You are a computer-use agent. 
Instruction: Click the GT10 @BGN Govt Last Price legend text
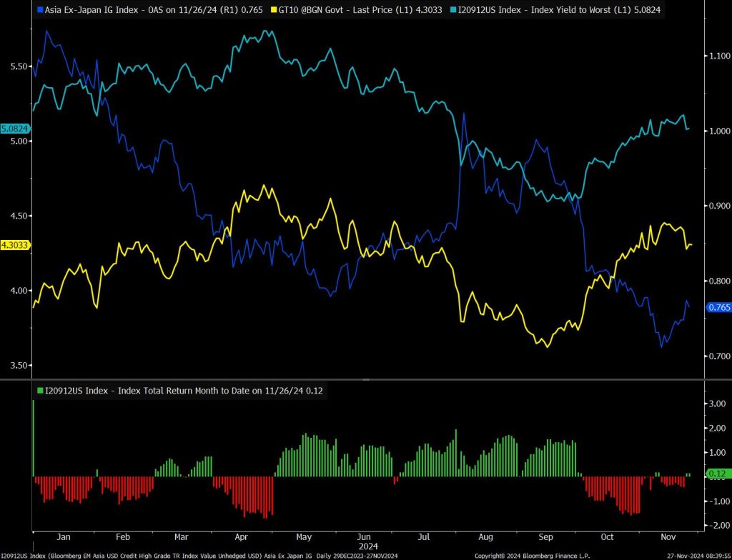(349, 11)
